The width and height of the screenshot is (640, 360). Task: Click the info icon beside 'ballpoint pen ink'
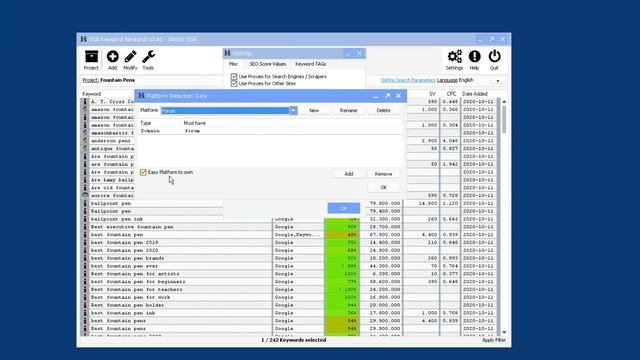[85, 219]
